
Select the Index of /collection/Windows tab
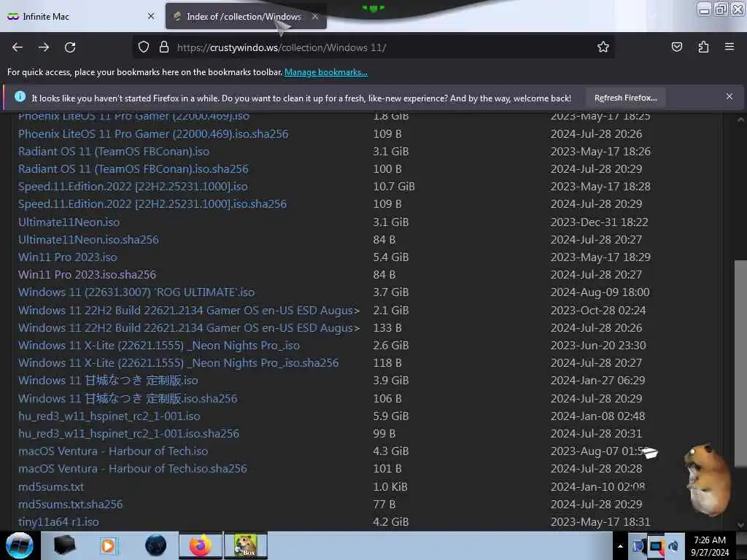(246, 16)
